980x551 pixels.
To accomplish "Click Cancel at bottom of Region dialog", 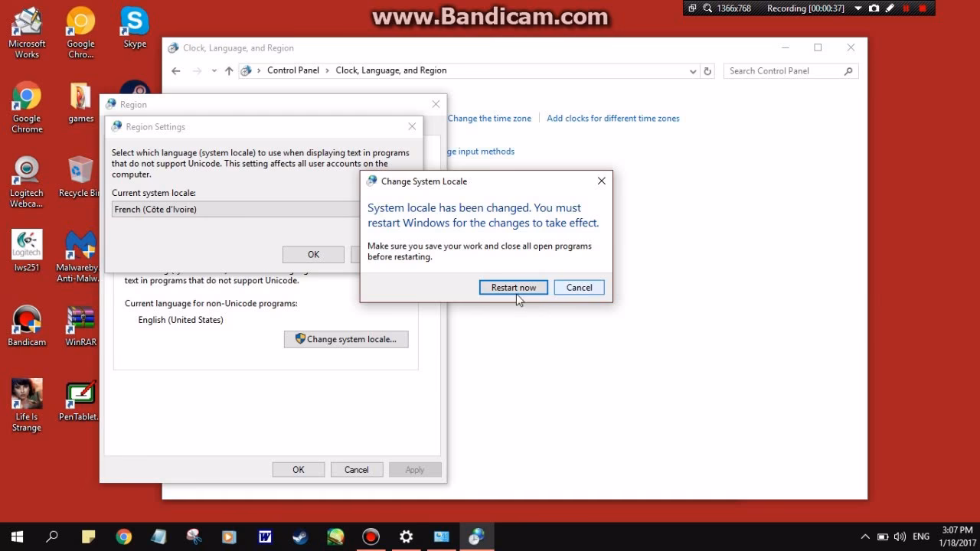I will [x=357, y=470].
